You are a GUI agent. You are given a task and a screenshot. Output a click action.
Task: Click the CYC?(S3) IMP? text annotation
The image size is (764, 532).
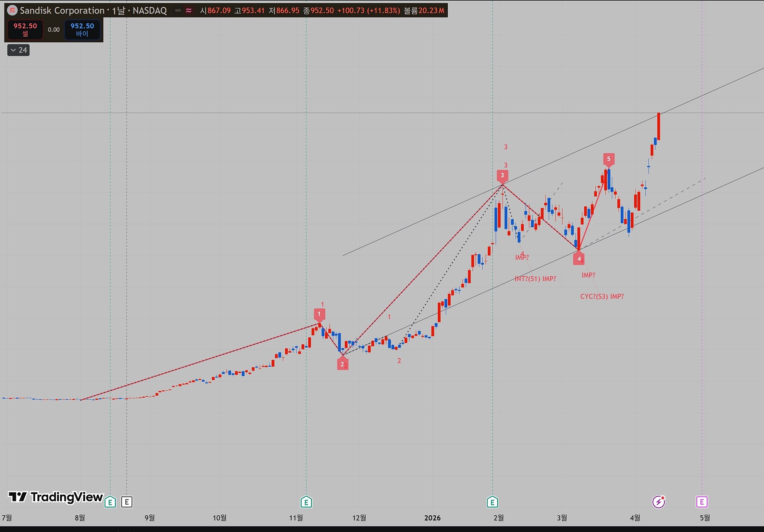602,296
